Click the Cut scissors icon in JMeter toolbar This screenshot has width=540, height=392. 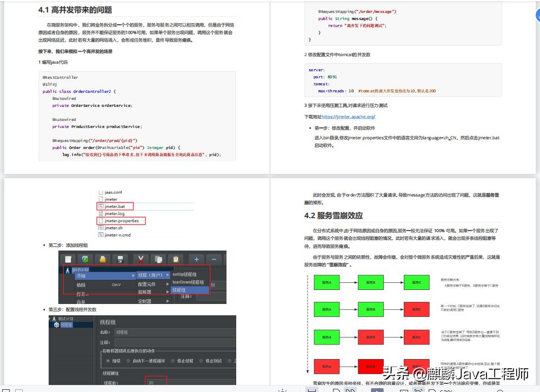tap(141, 259)
